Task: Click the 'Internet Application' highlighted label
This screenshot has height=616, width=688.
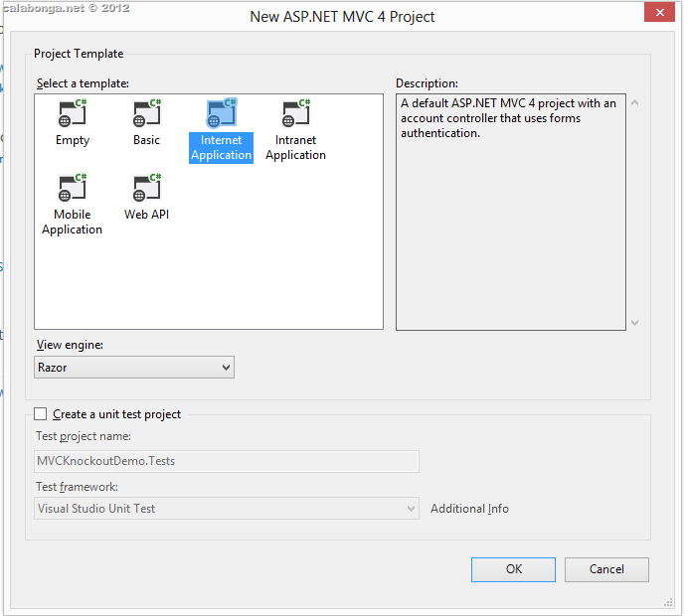Action: point(221,148)
